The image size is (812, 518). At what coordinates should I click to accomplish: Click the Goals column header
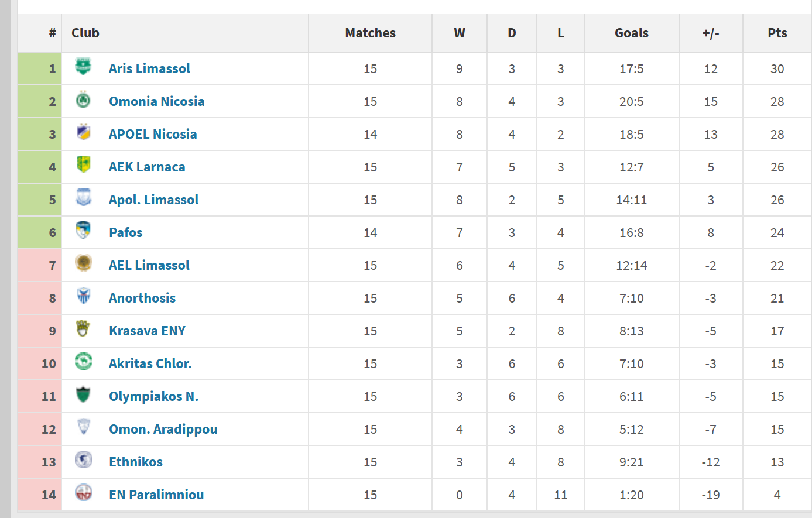click(631, 33)
